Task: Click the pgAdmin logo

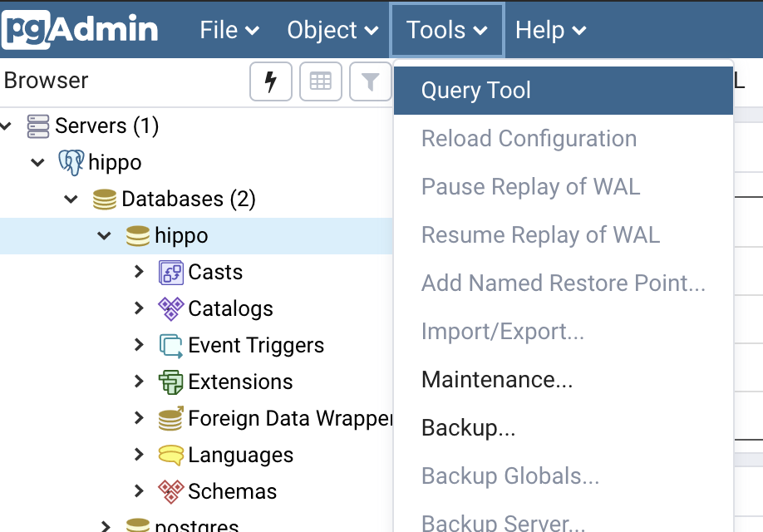Action: pyautogui.click(x=79, y=28)
